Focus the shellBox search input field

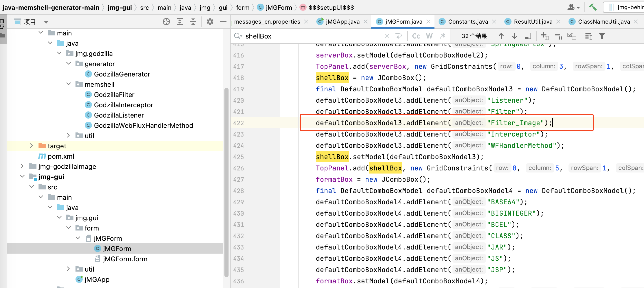pos(313,36)
